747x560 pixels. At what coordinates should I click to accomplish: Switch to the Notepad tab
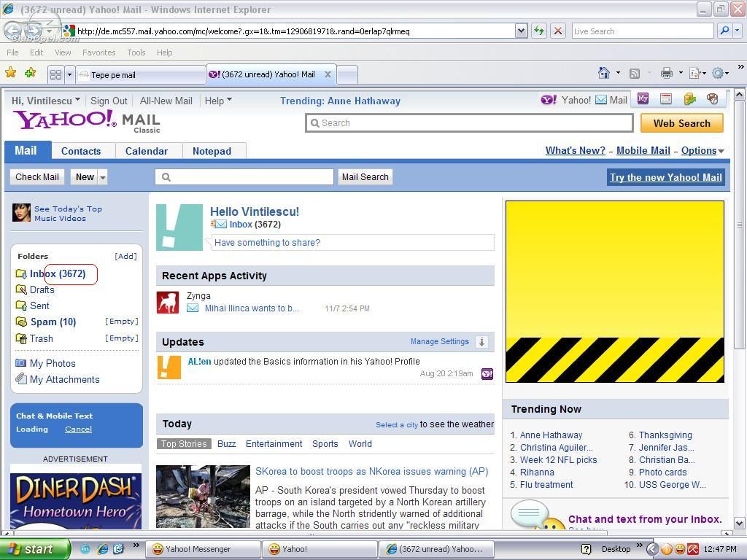212,151
